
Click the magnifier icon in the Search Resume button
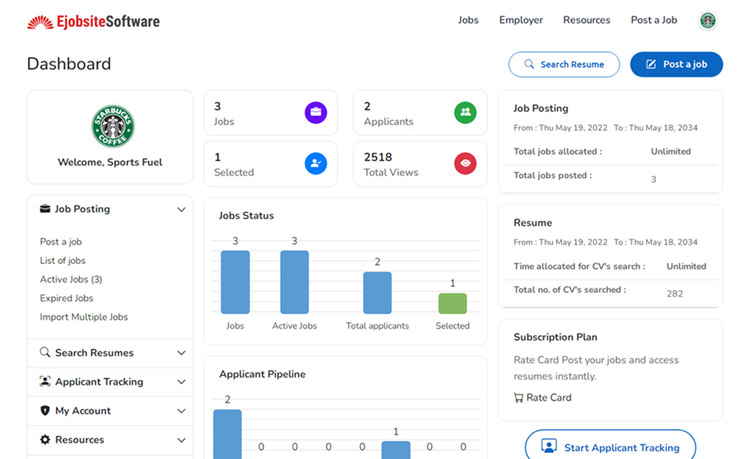529,64
